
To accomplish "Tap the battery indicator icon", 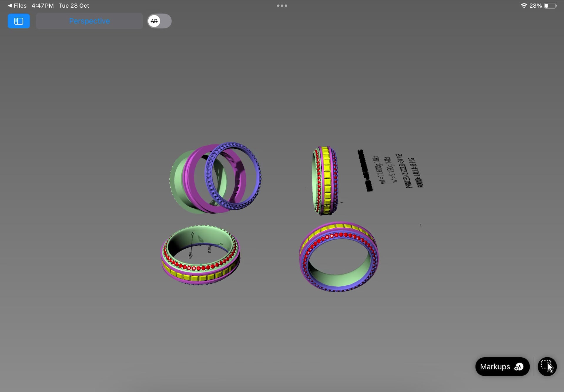I will [550, 6].
